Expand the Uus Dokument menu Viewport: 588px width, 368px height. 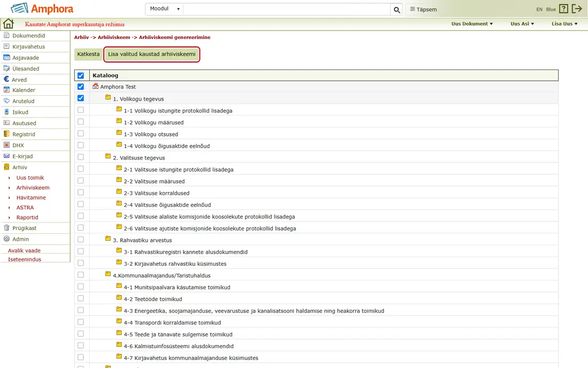[x=472, y=24]
